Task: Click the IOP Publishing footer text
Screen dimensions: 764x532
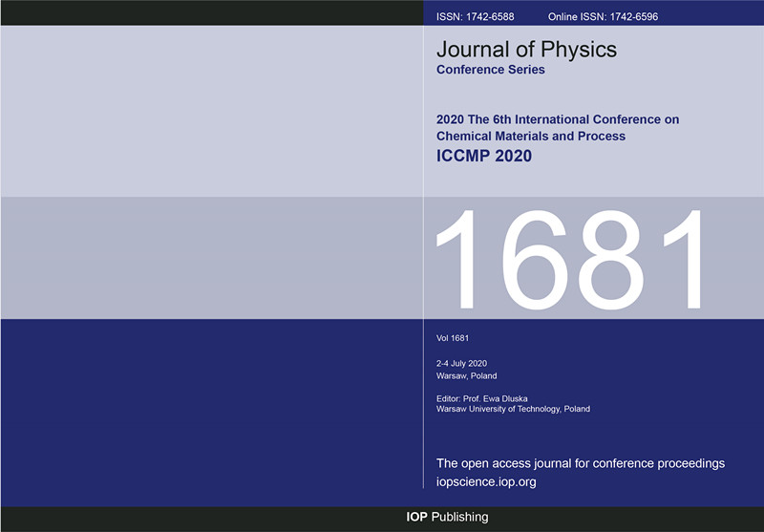Action: [447, 517]
